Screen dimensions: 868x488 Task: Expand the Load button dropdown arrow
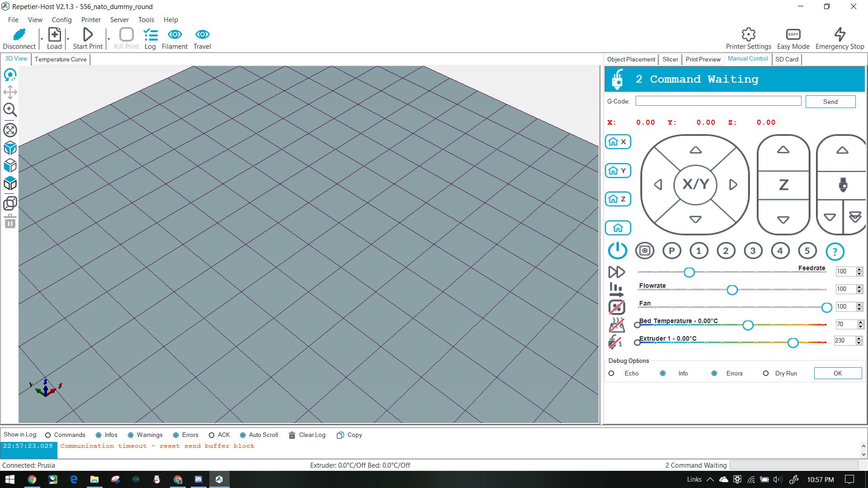pos(68,39)
